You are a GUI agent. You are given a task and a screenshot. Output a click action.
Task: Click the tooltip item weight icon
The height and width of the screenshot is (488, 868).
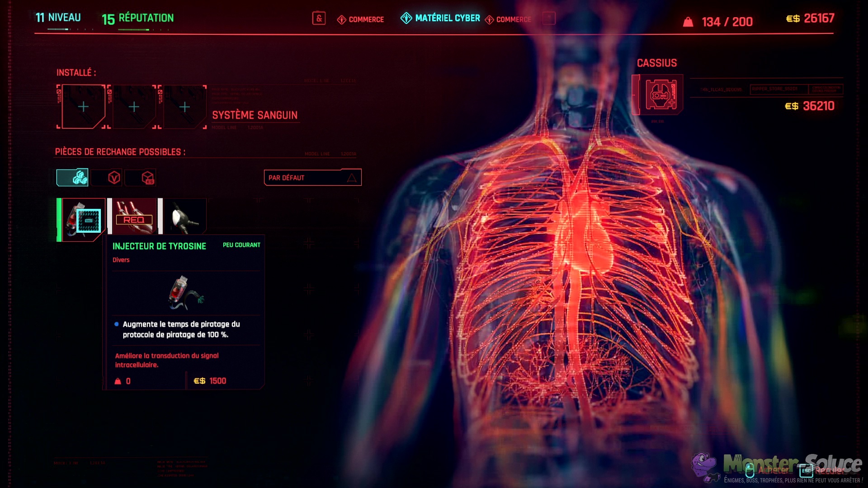pos(118,381)
